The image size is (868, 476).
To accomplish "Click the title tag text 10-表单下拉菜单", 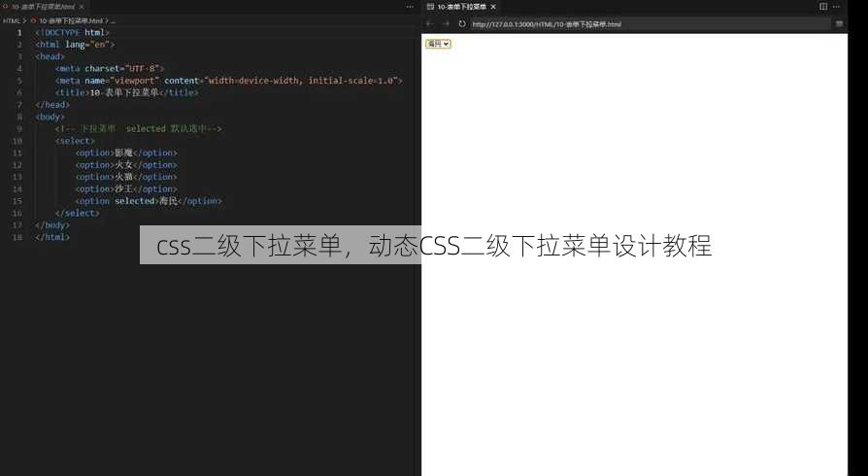I will [124, 92].
